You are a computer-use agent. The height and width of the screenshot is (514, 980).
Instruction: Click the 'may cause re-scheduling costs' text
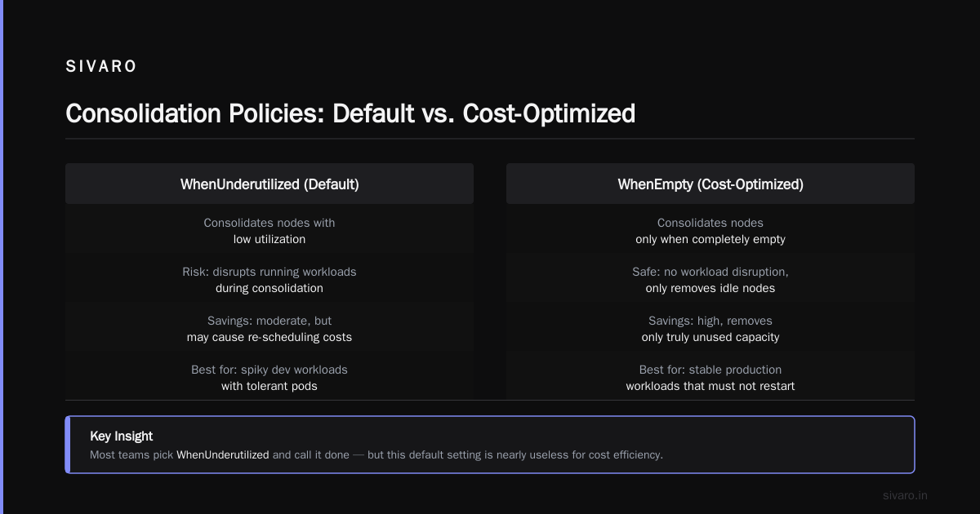[x=269, y=337]
